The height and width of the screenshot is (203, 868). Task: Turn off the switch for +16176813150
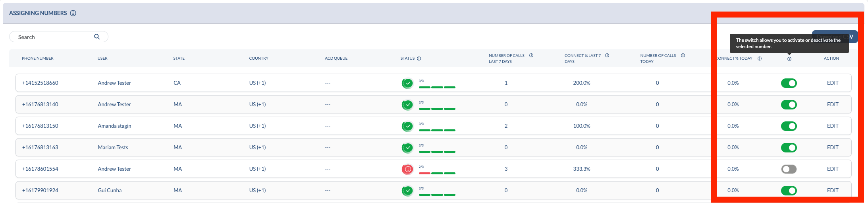point(789,126)
